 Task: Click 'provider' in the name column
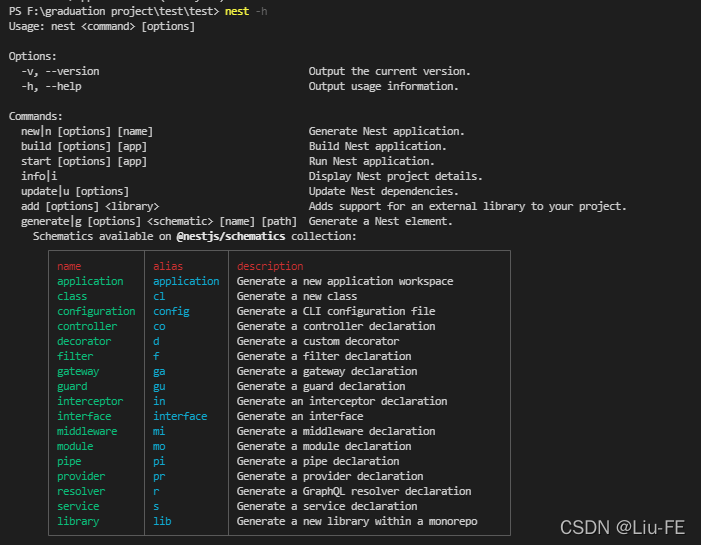pyautogui.click(x=81, y=477)
